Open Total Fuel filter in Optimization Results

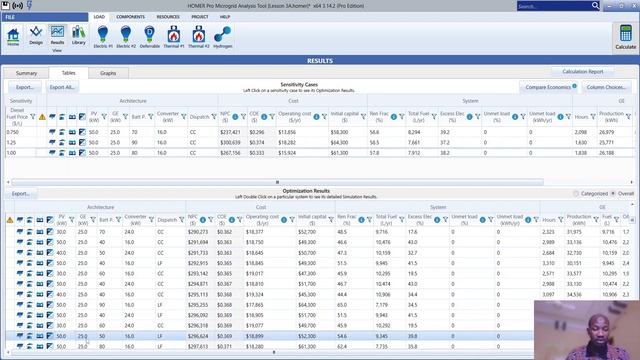click(402, 220)
